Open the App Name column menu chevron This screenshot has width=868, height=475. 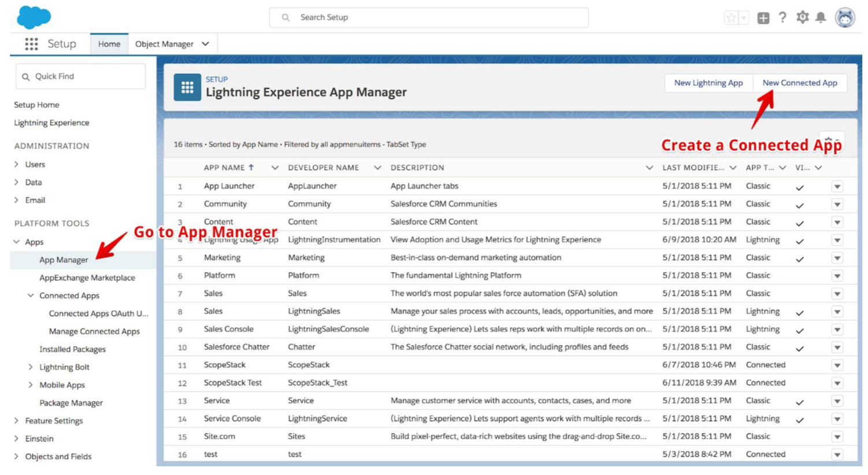275,168
